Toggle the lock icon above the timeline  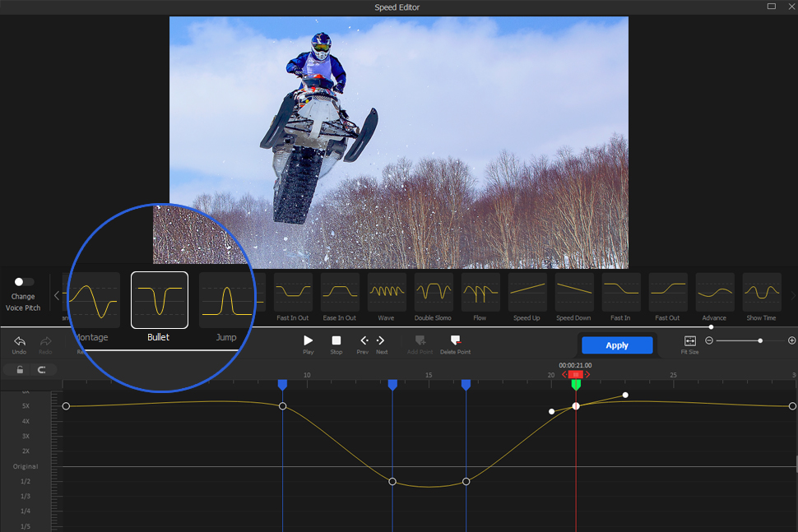tap(18, 369)
